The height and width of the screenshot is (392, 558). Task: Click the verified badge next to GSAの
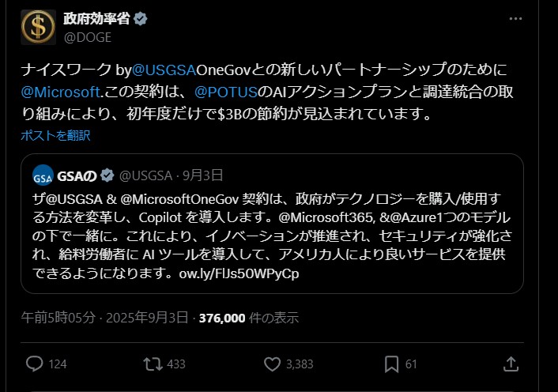pyautogui.click(x=107, y=175)
